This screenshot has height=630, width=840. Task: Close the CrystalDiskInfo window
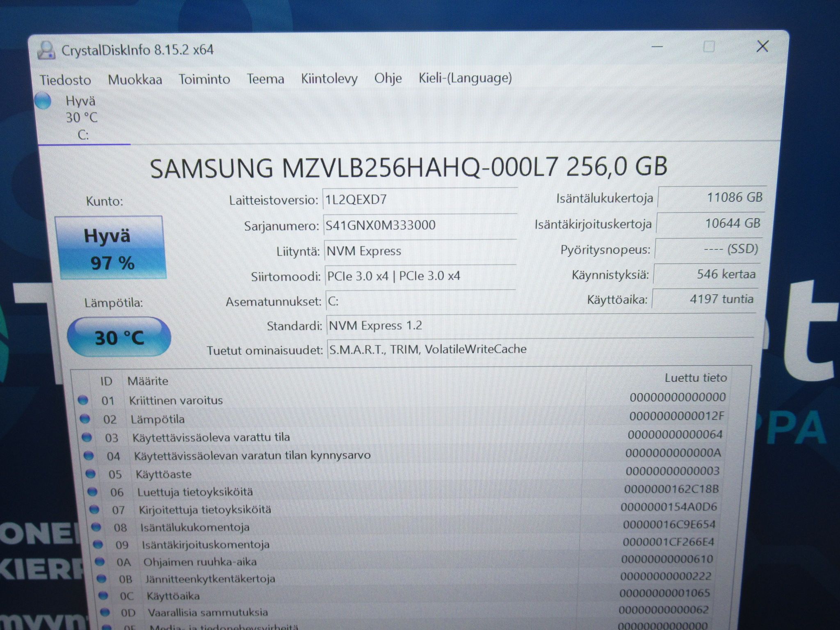(762, 46)
